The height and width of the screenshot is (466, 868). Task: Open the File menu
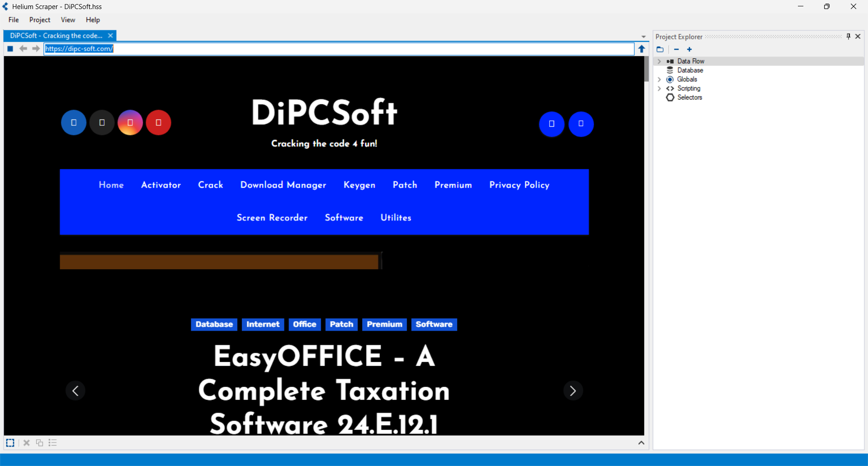point(14,20)
